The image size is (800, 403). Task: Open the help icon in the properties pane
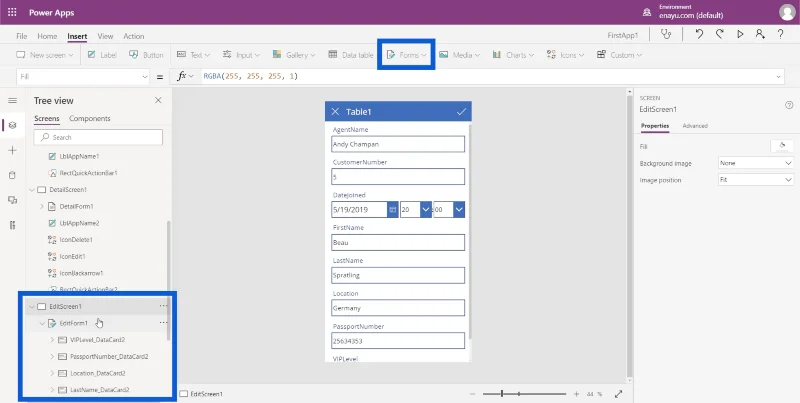(789, 105)
